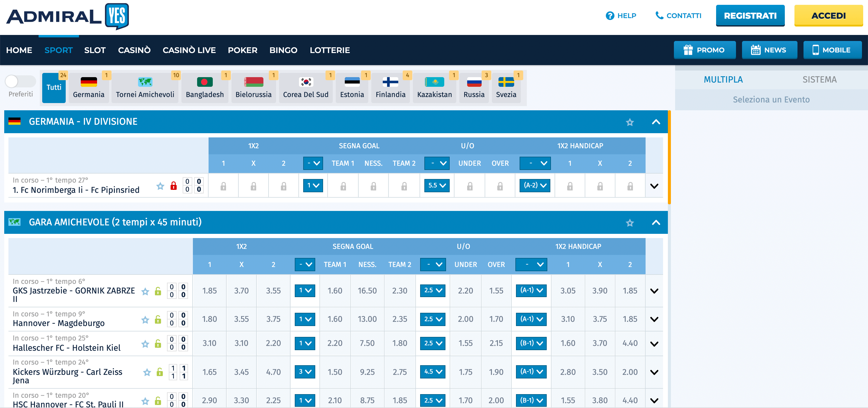
Task: Click green unlock icon on Hallescher FC row
Action: pos(158,343)
